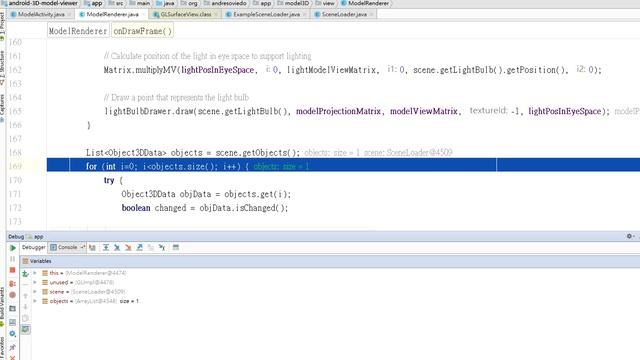Close the SceneLoader.java tab

(x=371, y=15)
